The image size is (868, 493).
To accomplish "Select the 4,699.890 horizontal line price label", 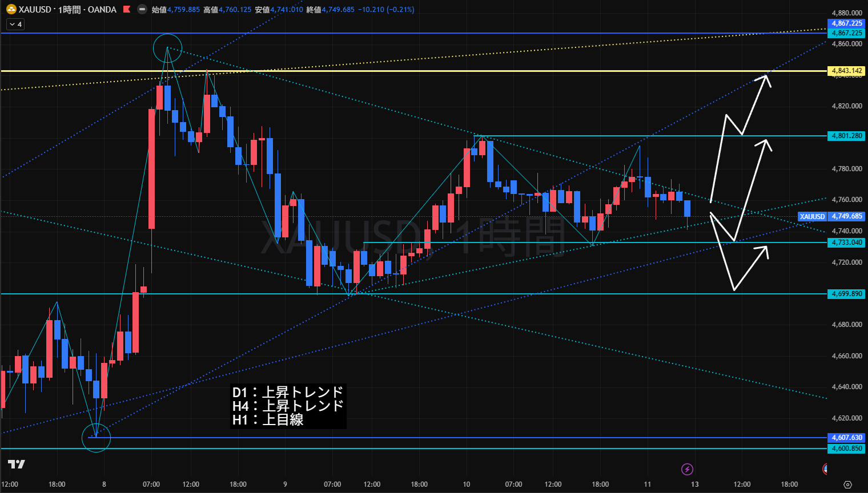I will click(846, 294).
